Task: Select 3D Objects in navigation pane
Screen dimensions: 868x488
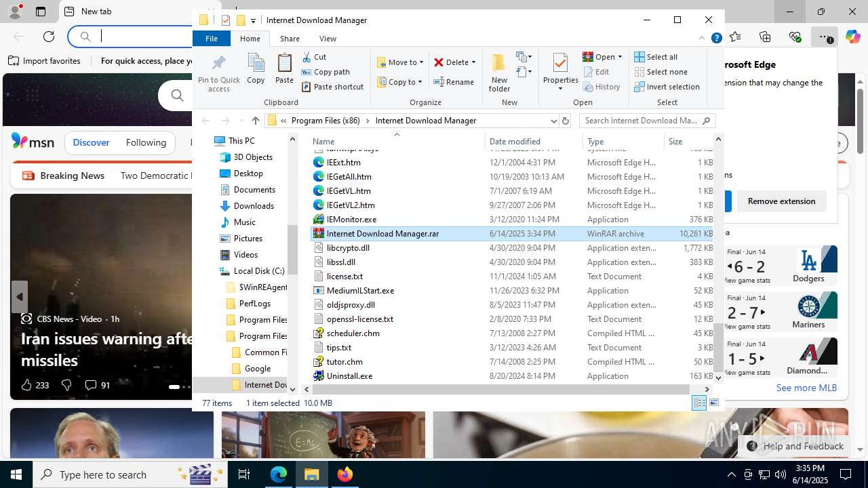Action: [253, 157]
